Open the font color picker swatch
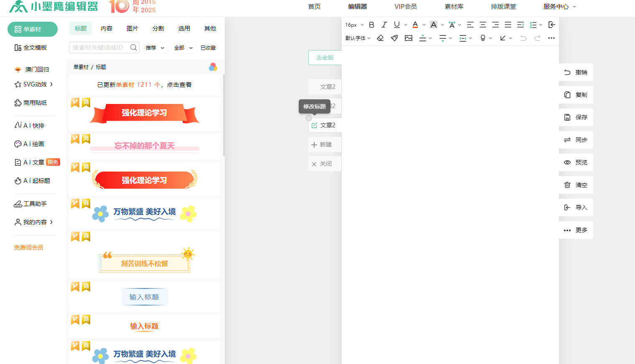 415,25
